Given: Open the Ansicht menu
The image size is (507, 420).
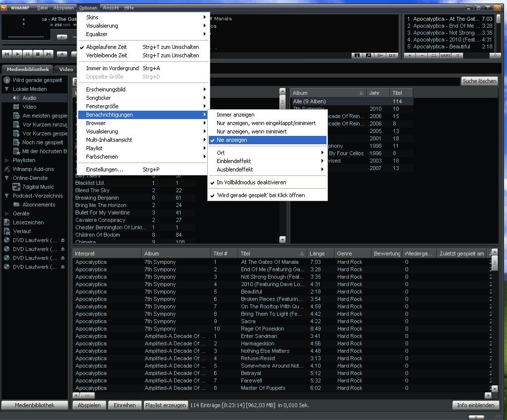Looking at the screenshot, I should [x=111, y=8].
